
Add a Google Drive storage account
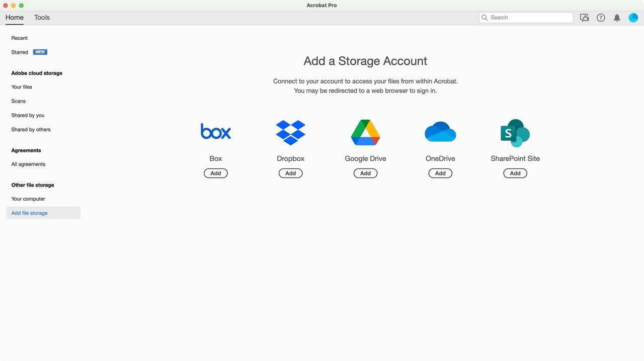[x=366, y=173]
